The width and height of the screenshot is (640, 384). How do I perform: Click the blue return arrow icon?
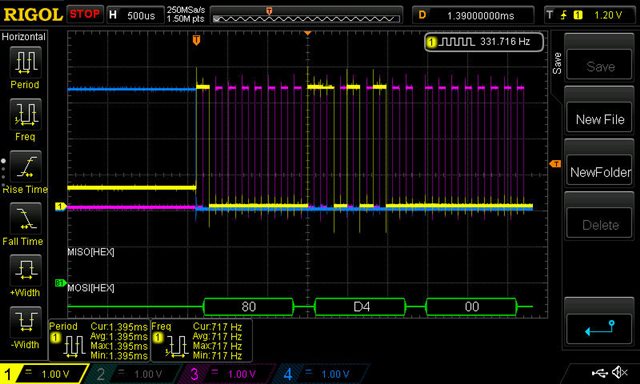pos(600,329)
